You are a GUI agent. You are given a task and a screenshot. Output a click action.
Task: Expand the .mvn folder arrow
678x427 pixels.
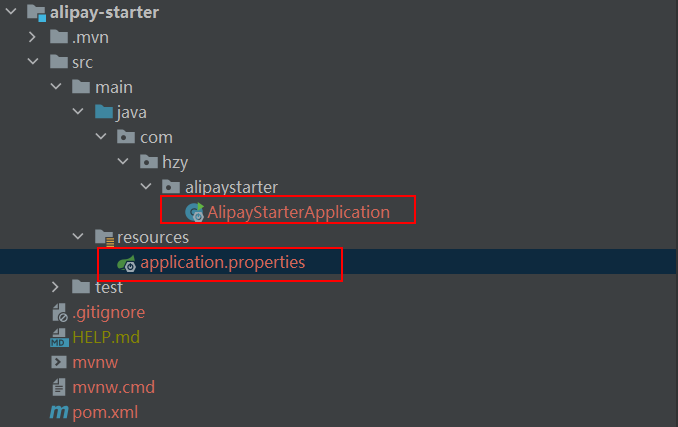[x=32, y=38]
